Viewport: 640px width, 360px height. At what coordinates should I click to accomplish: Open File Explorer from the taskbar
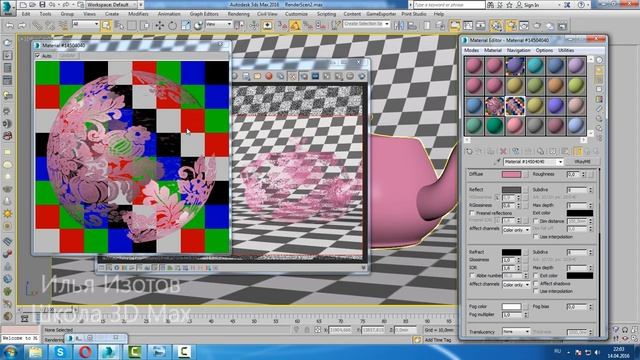[x=35, y=351]
